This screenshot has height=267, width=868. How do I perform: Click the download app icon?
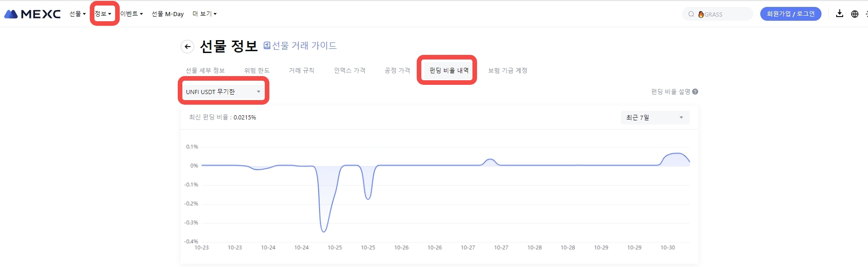pos(839,14)
